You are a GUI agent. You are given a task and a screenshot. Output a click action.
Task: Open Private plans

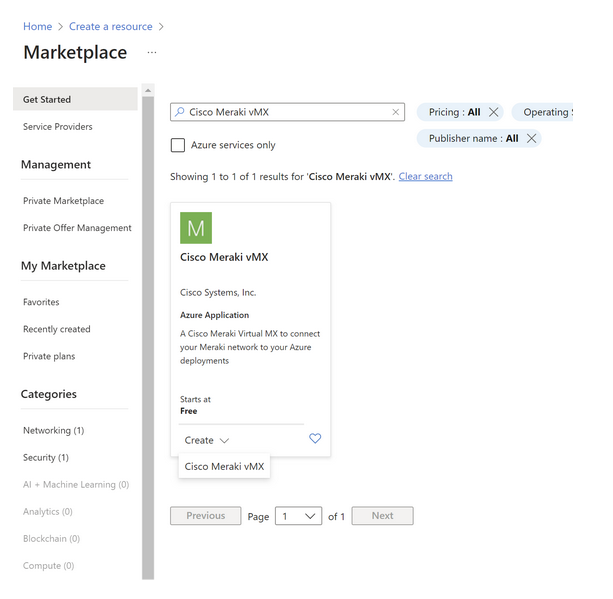click(49, 356)
